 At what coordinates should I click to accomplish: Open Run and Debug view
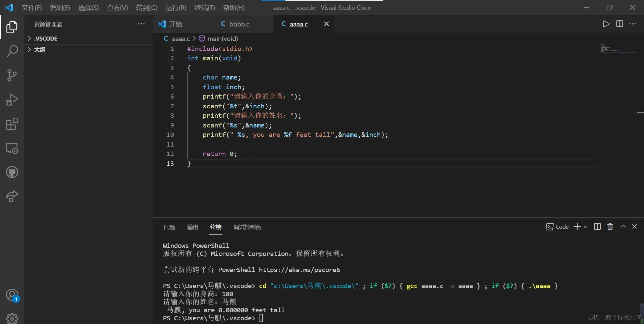pyautogui.click(x=12, y=100)
